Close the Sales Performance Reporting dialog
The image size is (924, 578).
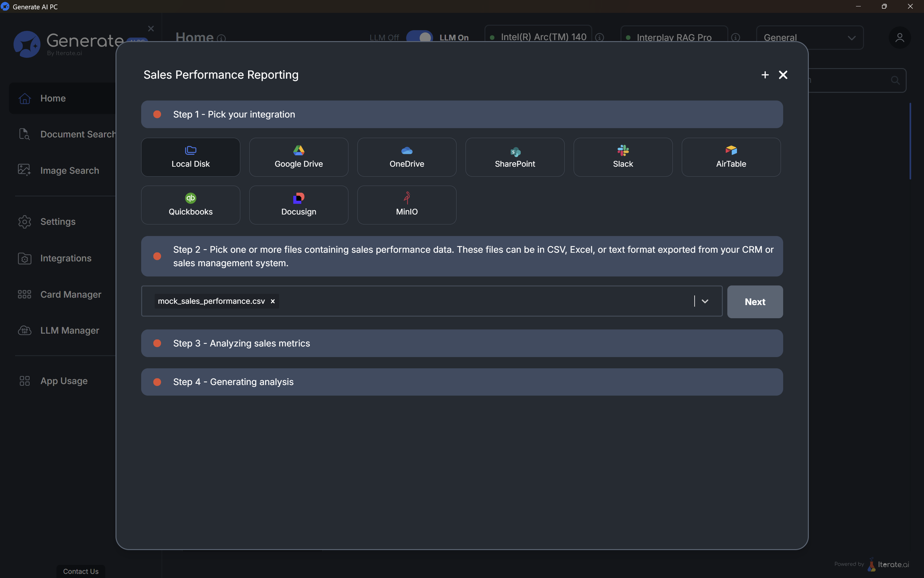783,75
